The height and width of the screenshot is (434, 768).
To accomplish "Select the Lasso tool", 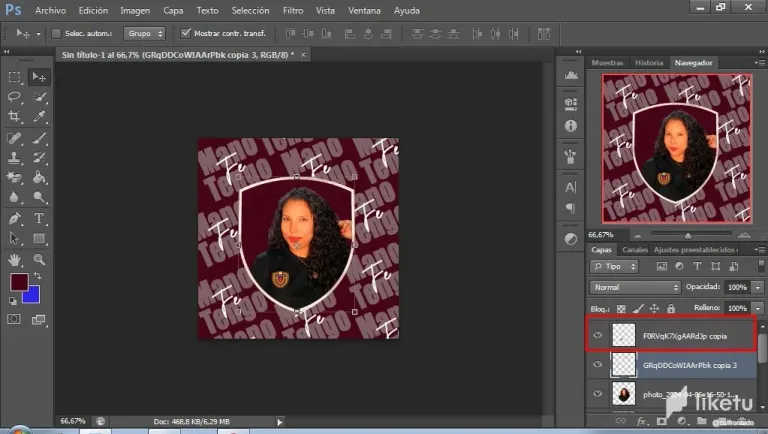I will (x=14, y=96).
